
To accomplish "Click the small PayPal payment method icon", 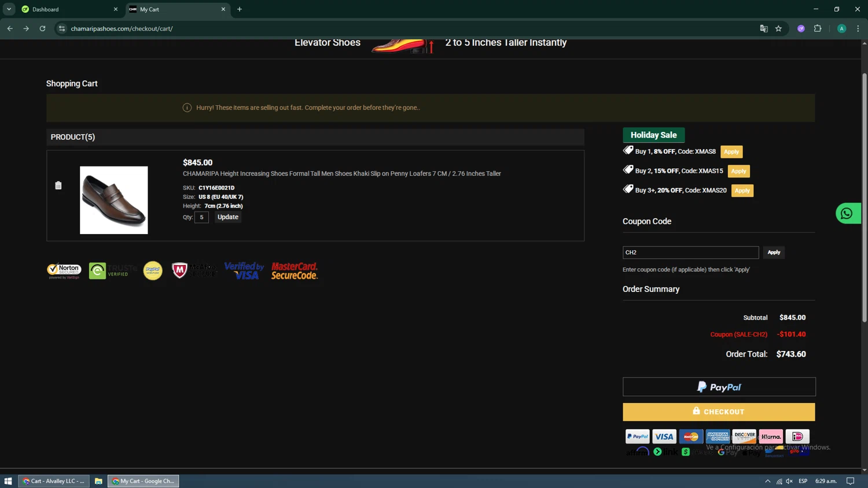I will [x=638, y=437].
